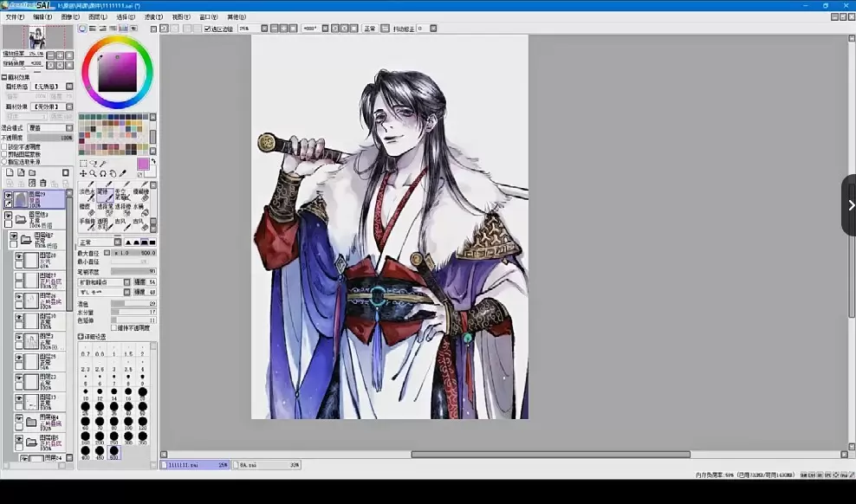Select the hand pan tool

pyautogui.click(x=113, y=174)
